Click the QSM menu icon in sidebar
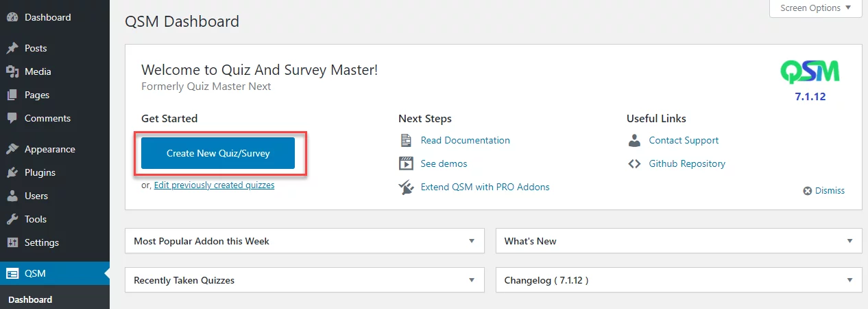The height and width of the screenshot is (309, 868). tap(12, 273)
